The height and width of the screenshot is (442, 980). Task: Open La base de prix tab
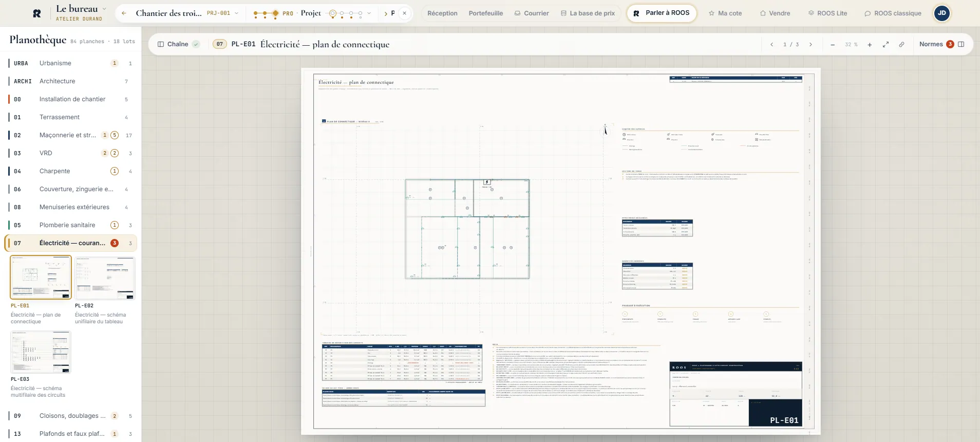click(588, 13)
